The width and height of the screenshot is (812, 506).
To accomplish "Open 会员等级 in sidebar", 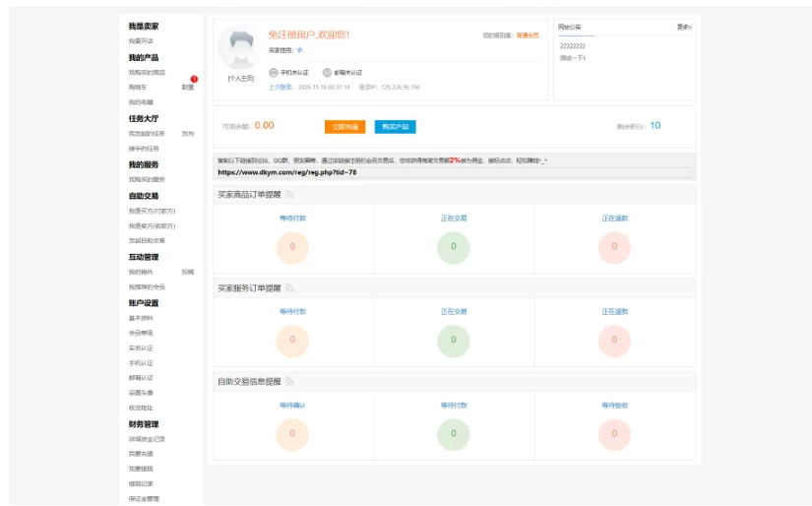I will (141, 333).
